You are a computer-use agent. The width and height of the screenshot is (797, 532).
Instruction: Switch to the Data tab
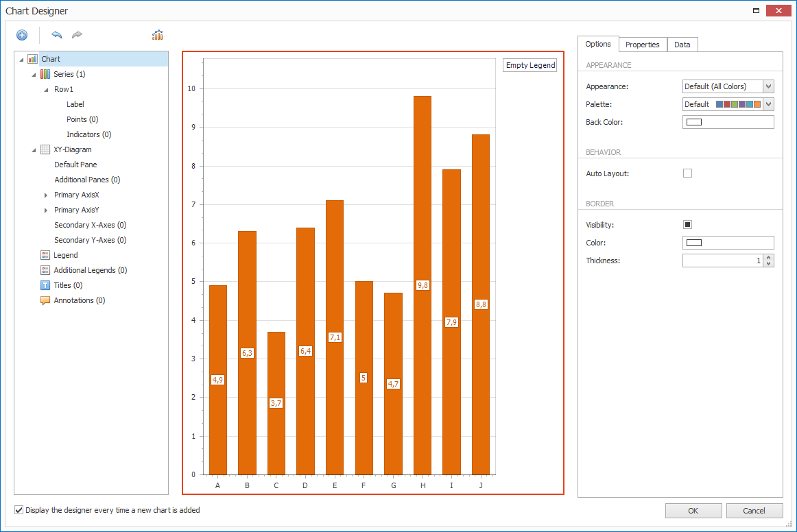(x=682, y=45)
